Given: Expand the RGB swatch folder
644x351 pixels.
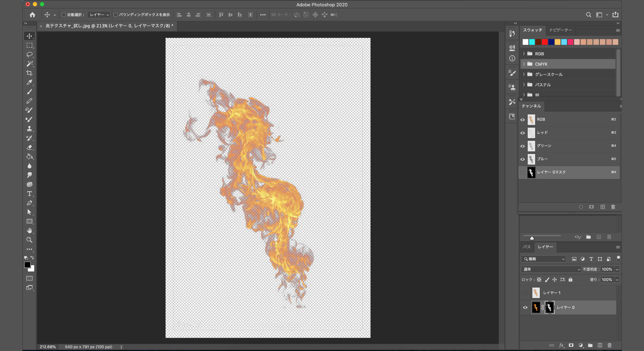Looking at the screenshot, I should tap(524, 54).
